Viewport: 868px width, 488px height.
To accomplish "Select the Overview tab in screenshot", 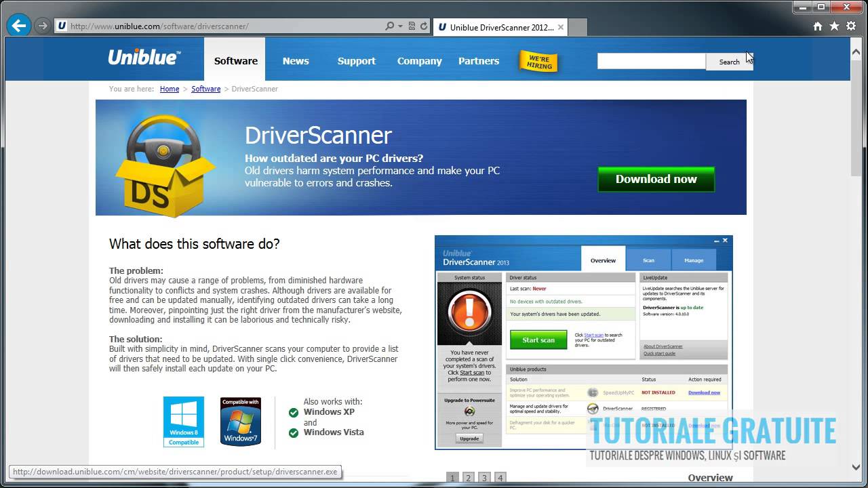I will click(x=603, y=260).
